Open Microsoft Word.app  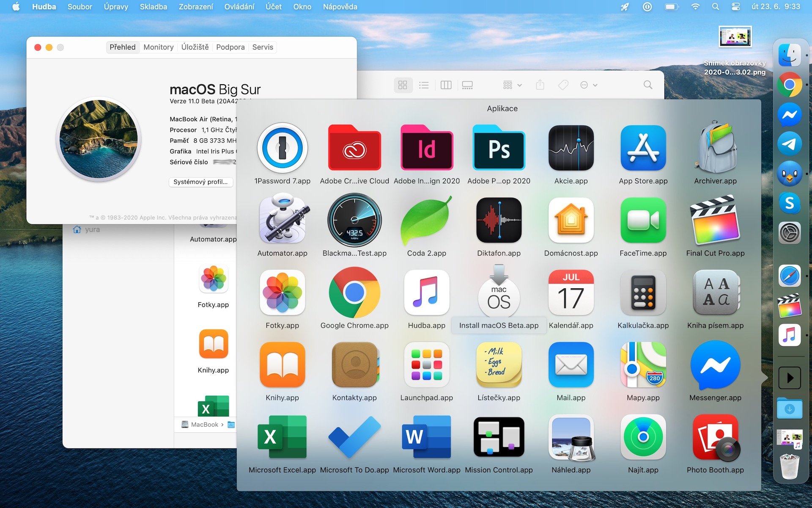coord(427,437)
